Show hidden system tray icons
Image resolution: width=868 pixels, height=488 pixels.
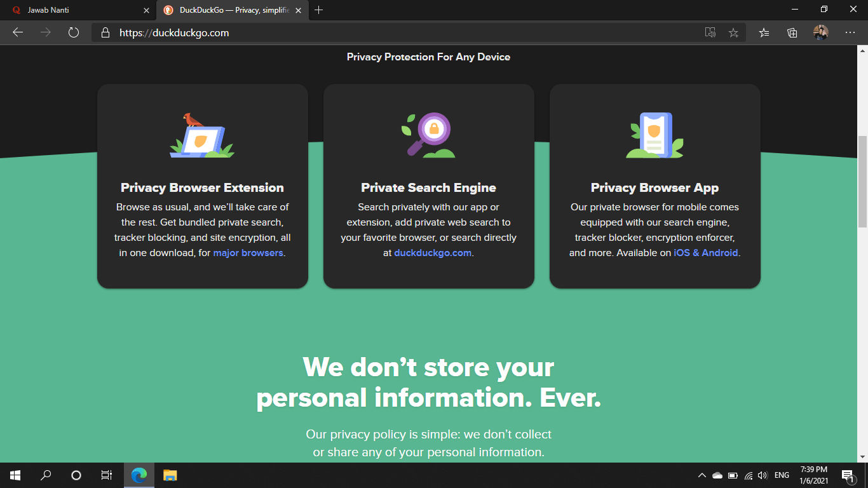[702, 475]
